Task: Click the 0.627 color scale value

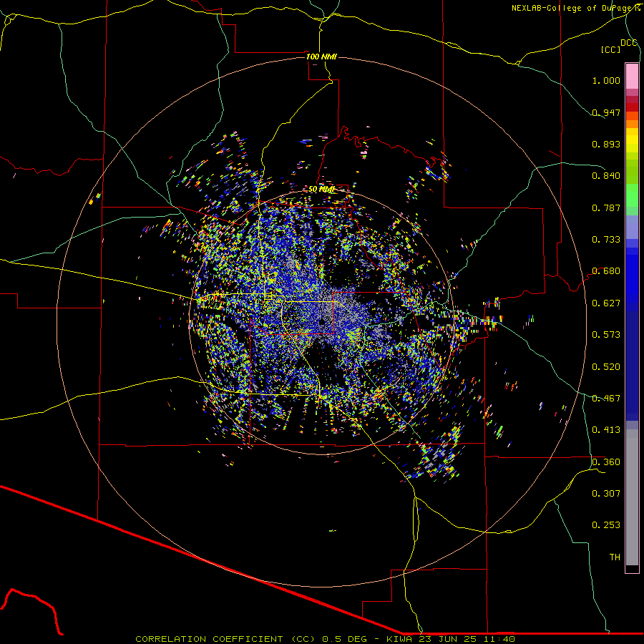Action: pyautogui.click(x=606, y=303)
